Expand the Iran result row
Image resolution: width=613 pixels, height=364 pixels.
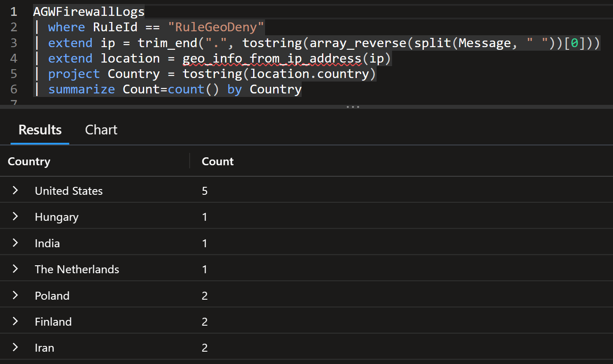pos(15,347)
